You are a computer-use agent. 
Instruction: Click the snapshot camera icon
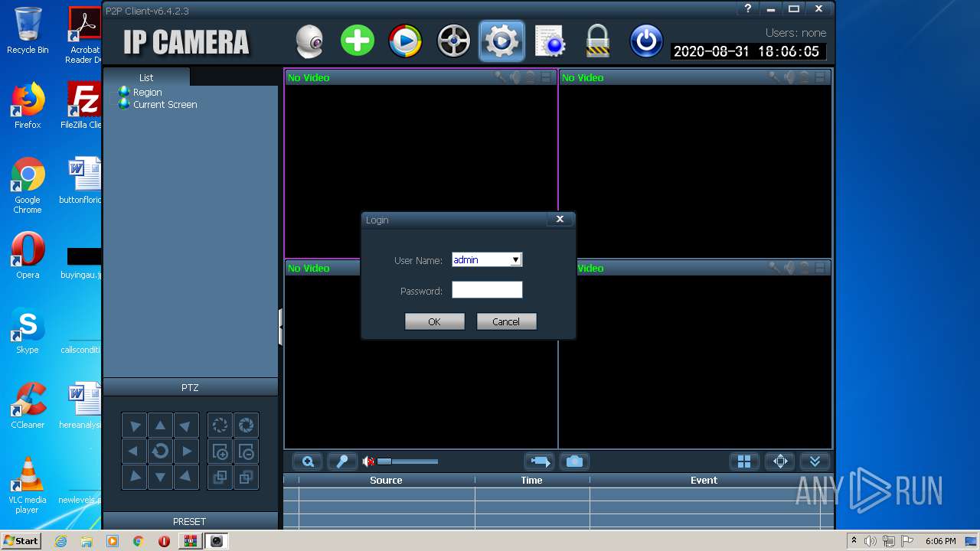pyautogui.click(x=575, y=461)
